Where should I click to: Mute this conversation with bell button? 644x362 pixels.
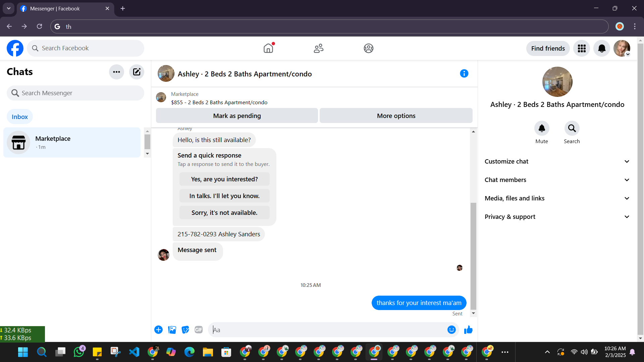[x=541, y=128]
